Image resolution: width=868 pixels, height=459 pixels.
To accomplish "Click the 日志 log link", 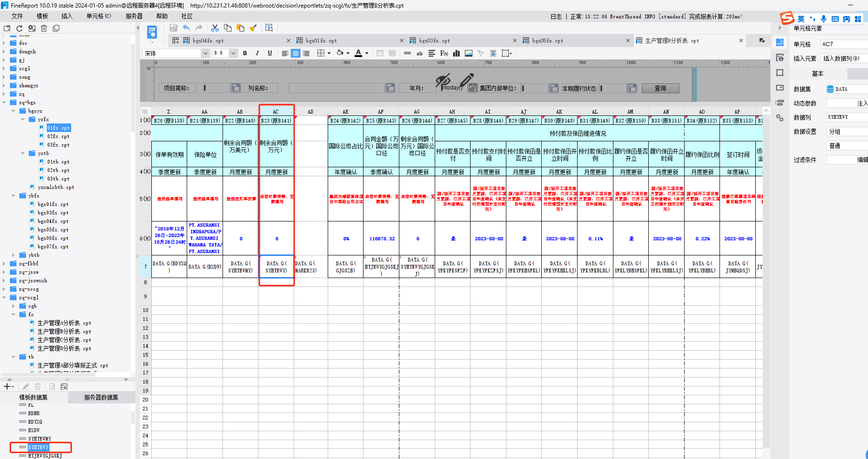I will [x=556, y=16].
